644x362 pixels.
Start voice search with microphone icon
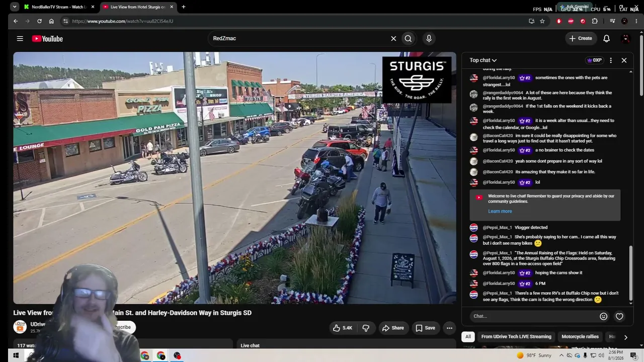(429, 38)
